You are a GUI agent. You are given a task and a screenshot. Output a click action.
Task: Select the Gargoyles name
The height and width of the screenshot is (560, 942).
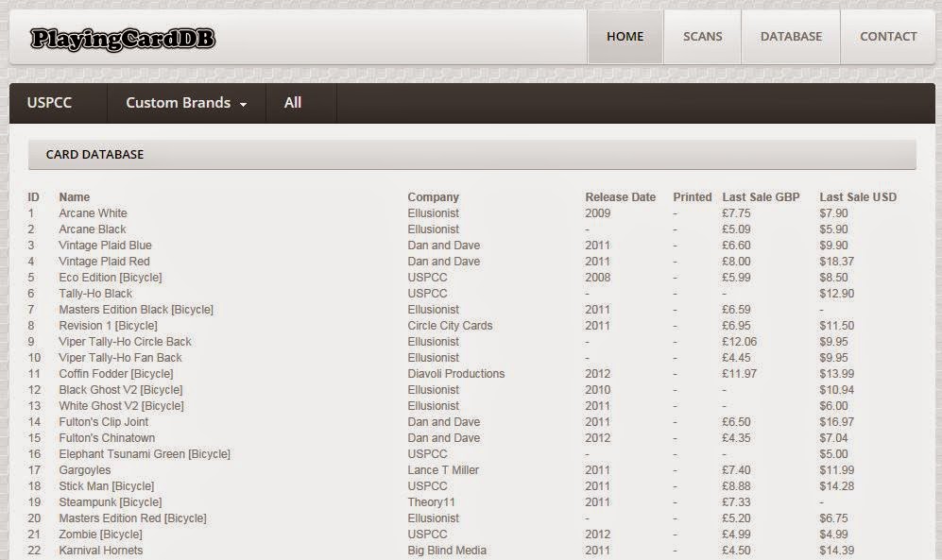(85, 470)
